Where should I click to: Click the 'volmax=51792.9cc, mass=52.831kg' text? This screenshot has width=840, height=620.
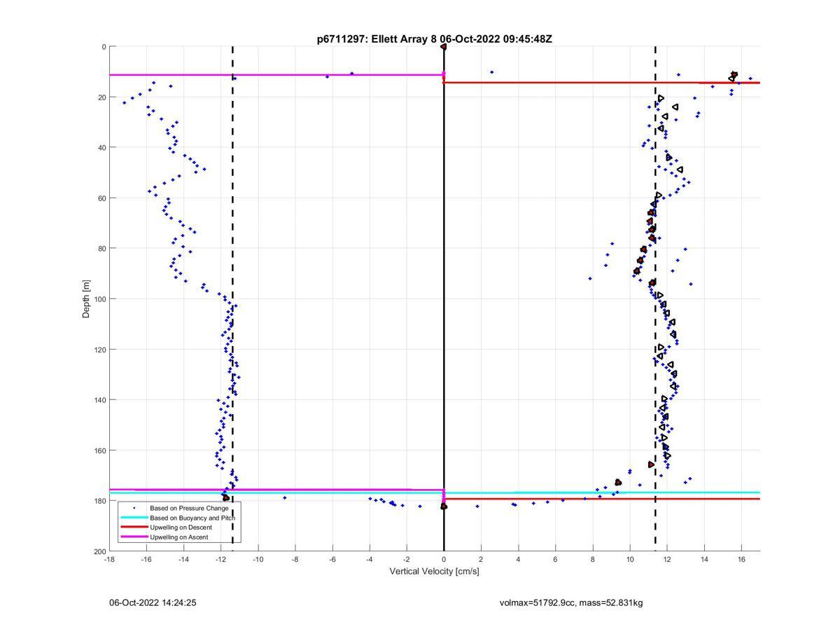coord(571,602)
